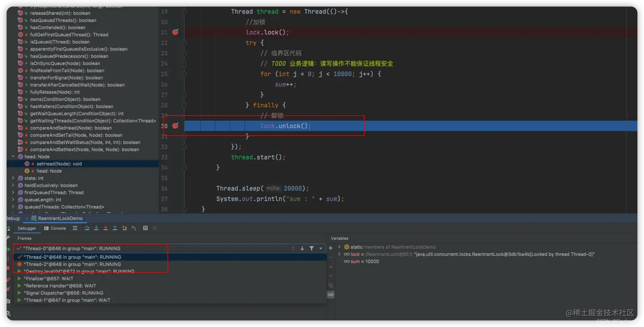Select highlighted Thread-0@646 in thread list
This screenshot has width=644, height=327.
pyautogui.click(x=170, y=257)
